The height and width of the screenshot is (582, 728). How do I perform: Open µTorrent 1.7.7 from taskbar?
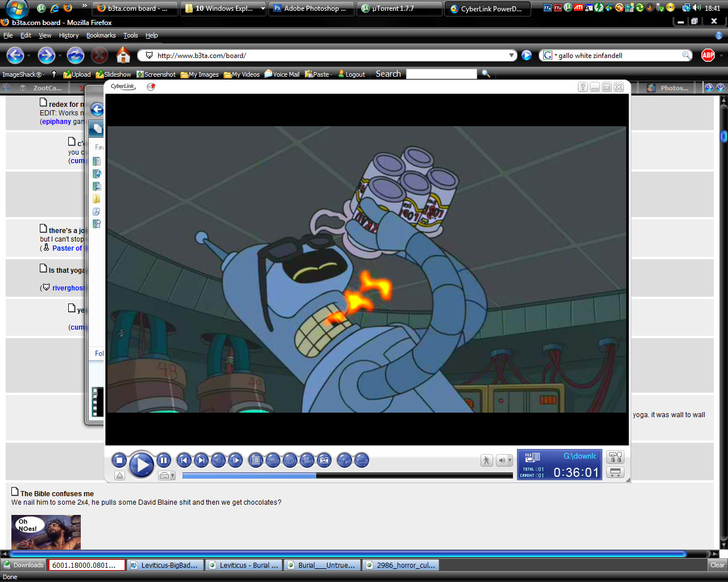(x=399, y=9)
